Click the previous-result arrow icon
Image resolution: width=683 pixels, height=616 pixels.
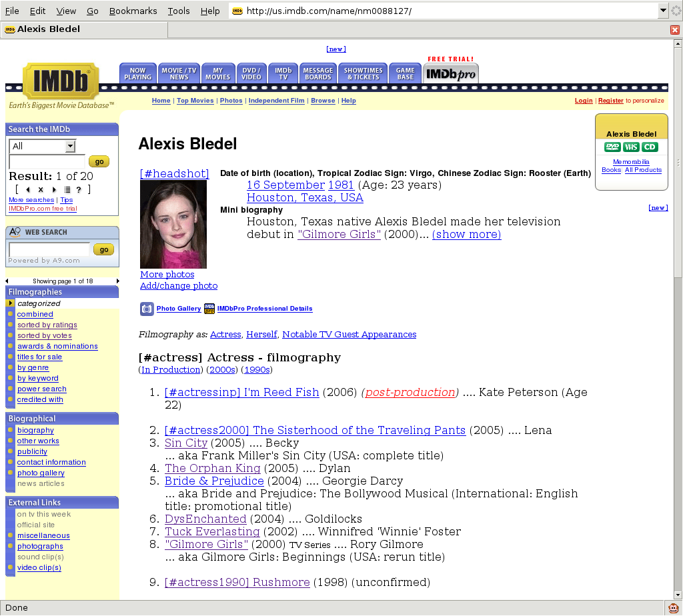[x=27, y=189]
